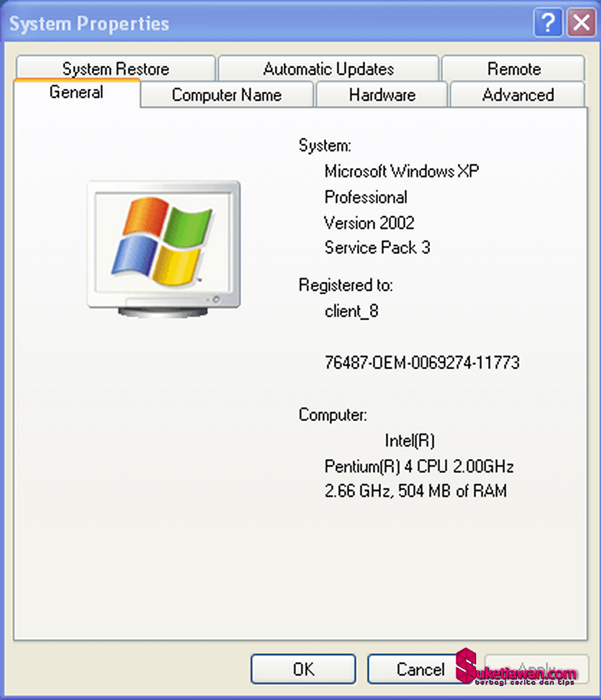
Task: Click the Computer: heading label
Action: [x=333, y=415]
